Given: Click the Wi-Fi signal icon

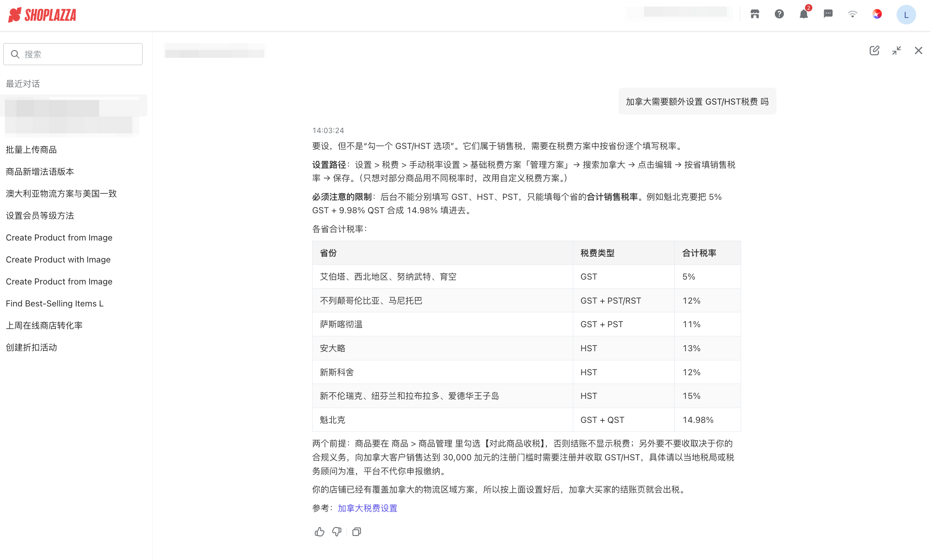Looking at the screenshot, I should pyautogui.click(x=853, y=14).
